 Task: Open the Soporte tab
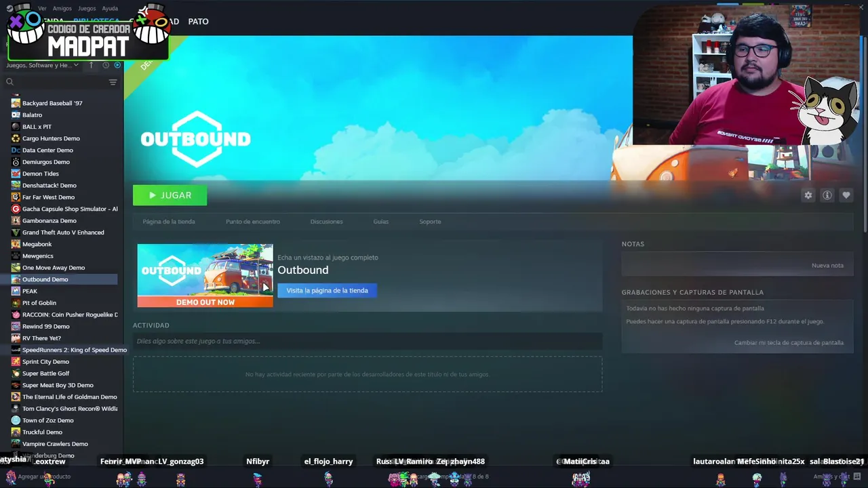click(430, 222)
